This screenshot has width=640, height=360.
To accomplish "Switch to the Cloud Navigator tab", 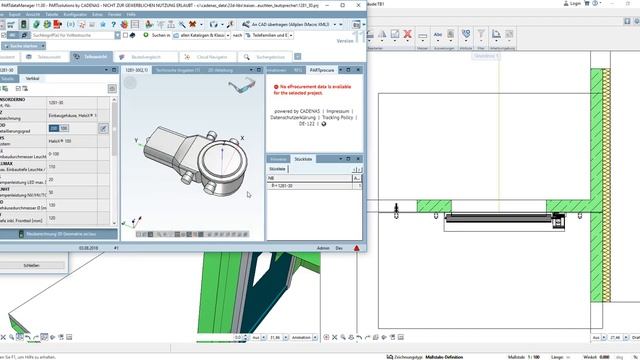I will click(x=207, y=57).
